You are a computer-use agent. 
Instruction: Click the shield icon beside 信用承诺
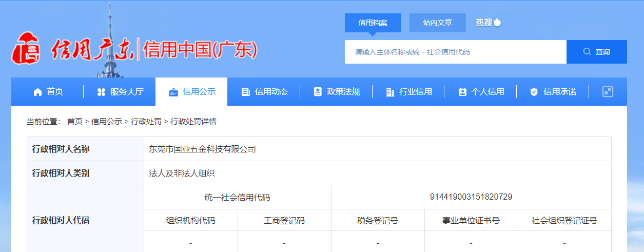click(x=534, y=92)
